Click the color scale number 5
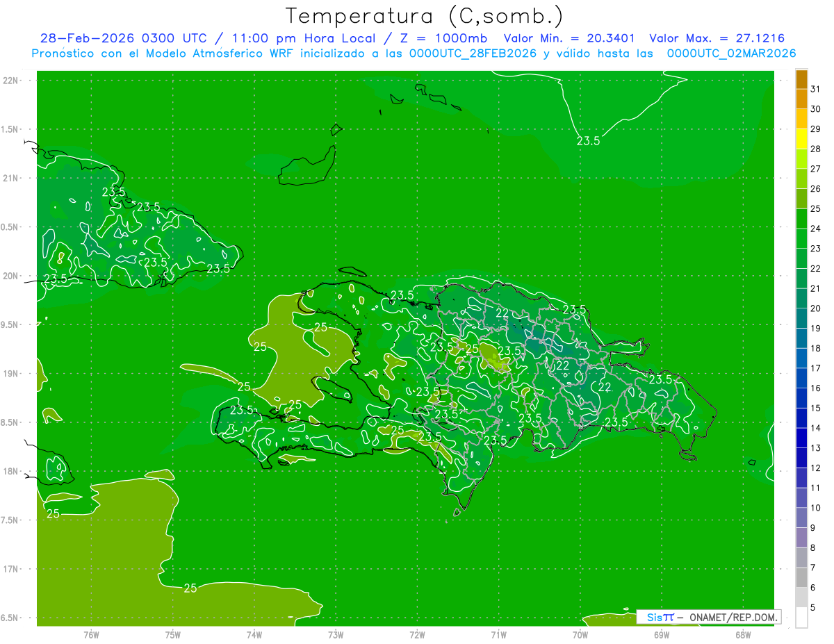This screenshot has height=644, width=834. click(x=813, y=608)
